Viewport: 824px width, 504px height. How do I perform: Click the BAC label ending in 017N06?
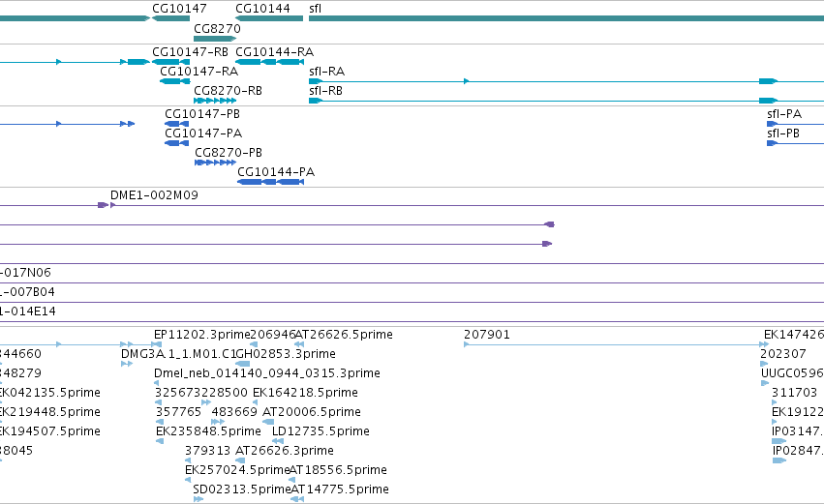pyautogui.click(x=26, y=273)
